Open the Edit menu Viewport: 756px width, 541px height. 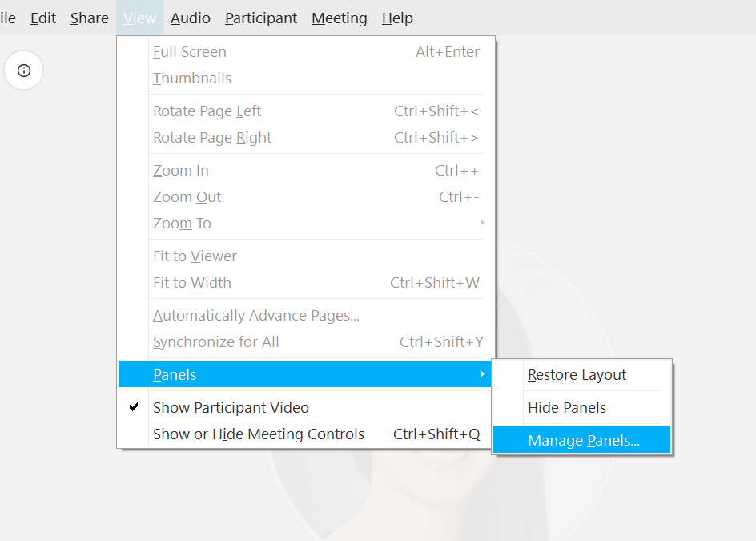(x=43, y=18)
